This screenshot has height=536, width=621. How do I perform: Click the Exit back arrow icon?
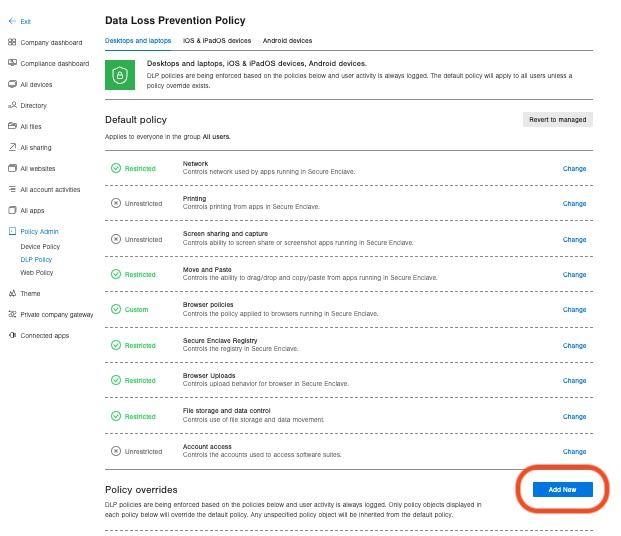tap(12, 21)
